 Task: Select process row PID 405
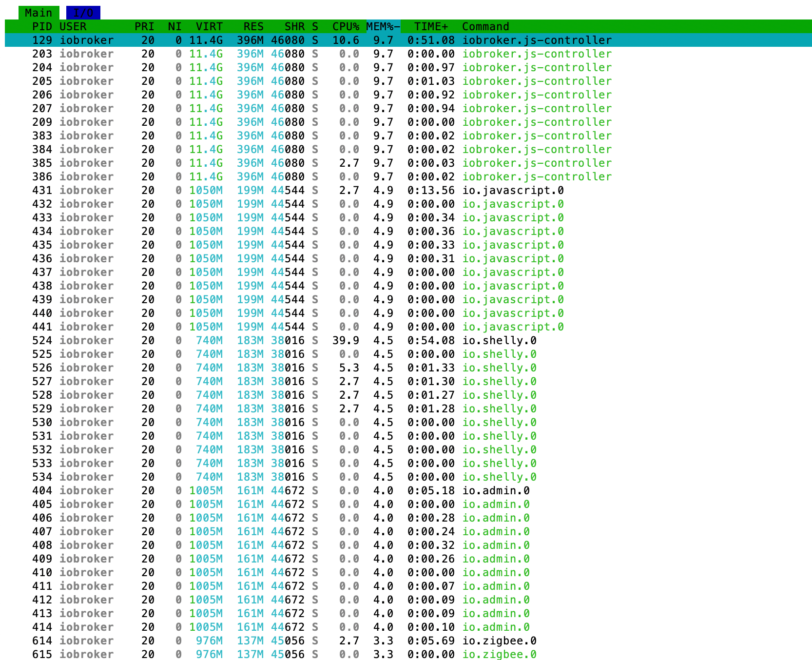408,504
